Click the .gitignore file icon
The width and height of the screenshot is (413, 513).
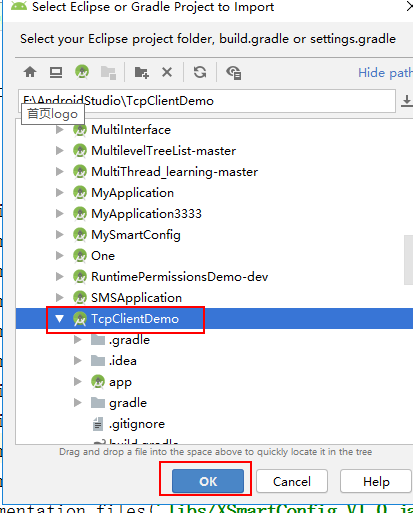tap(98, 424)
